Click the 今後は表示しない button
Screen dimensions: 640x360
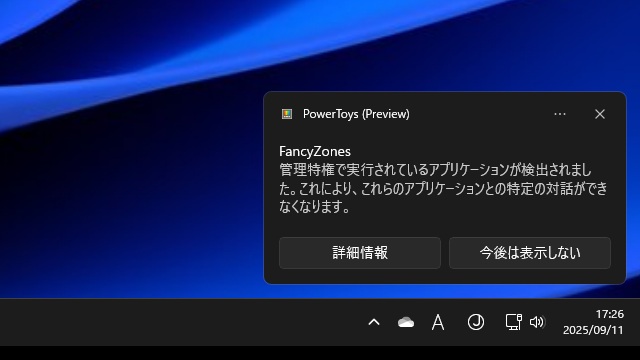click(x=530, y=253)
